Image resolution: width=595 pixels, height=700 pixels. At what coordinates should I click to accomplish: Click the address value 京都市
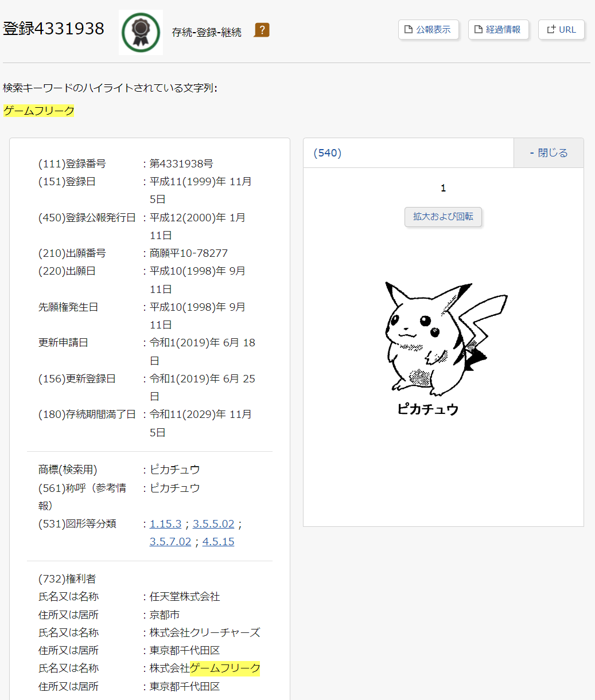[165, 615]
